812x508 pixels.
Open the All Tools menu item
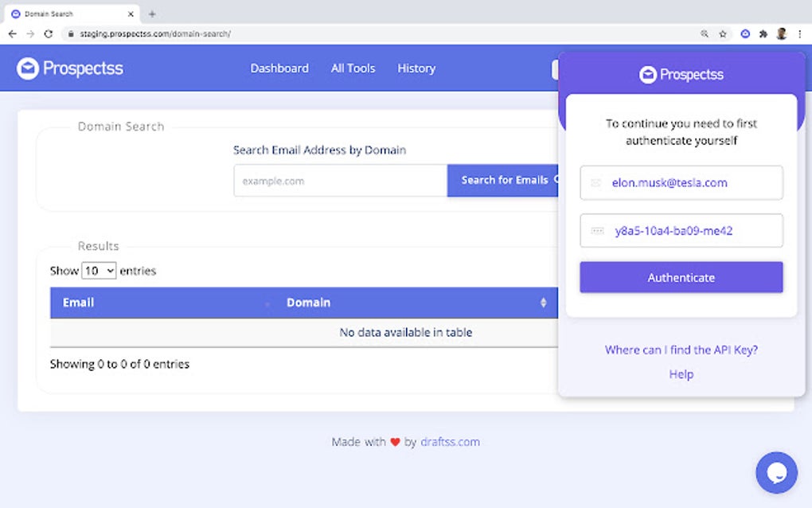(x=353, y=68)
